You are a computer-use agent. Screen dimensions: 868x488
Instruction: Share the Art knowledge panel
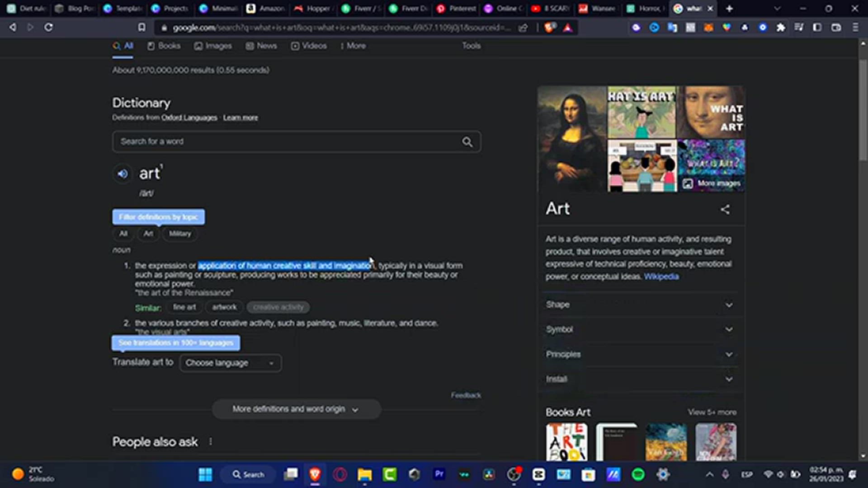tap(725, 209)
